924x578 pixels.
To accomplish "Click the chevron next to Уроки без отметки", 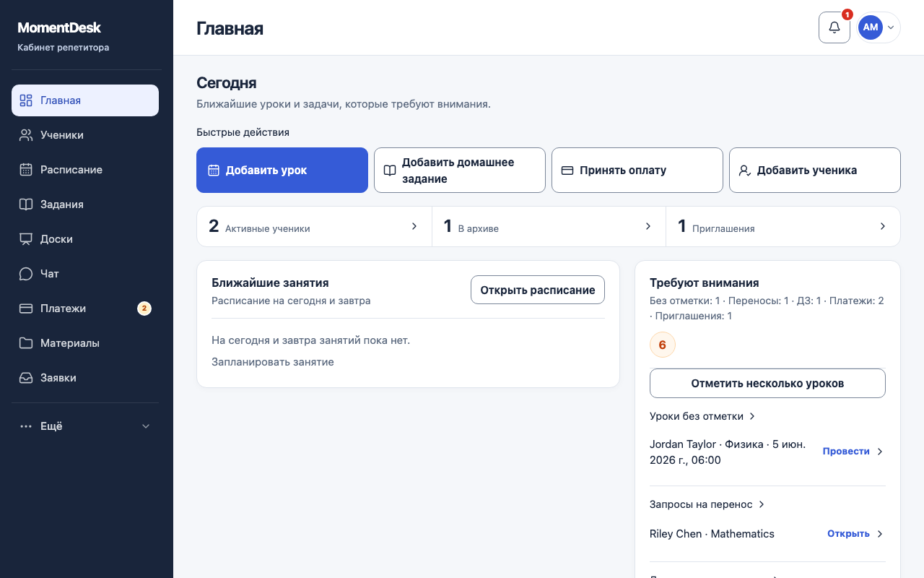I will [x=752, y=416].
